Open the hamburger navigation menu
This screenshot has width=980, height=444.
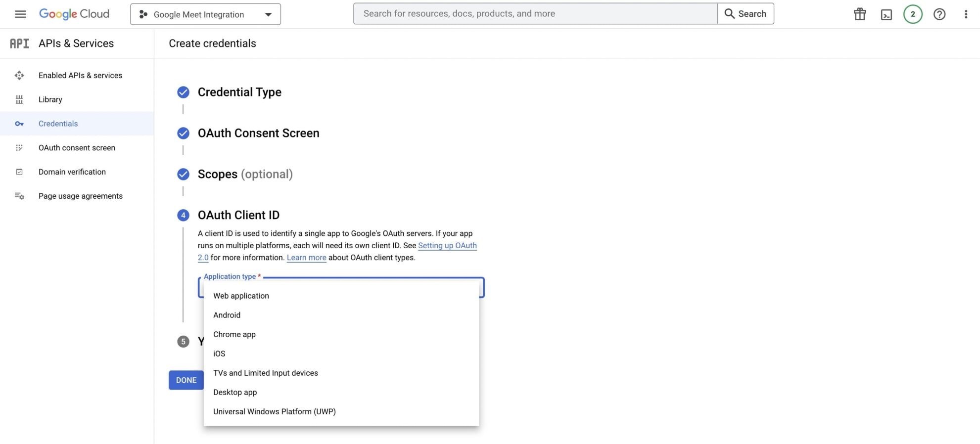(x=20, y=14)
